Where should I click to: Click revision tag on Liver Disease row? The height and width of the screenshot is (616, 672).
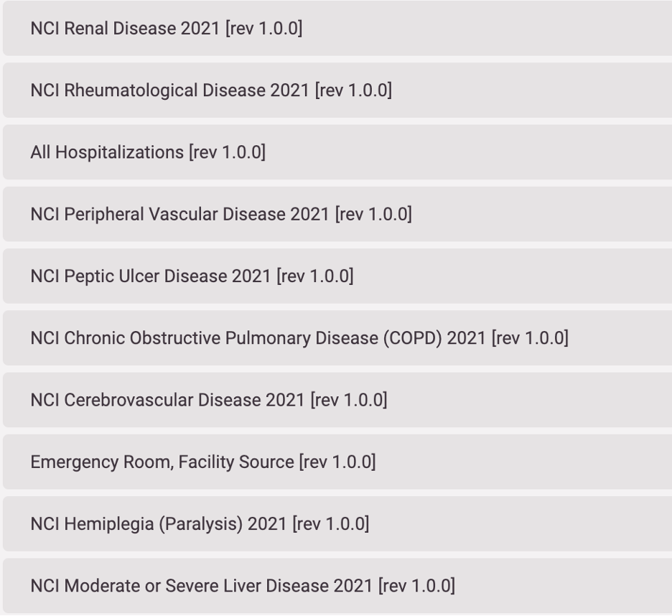417,586
